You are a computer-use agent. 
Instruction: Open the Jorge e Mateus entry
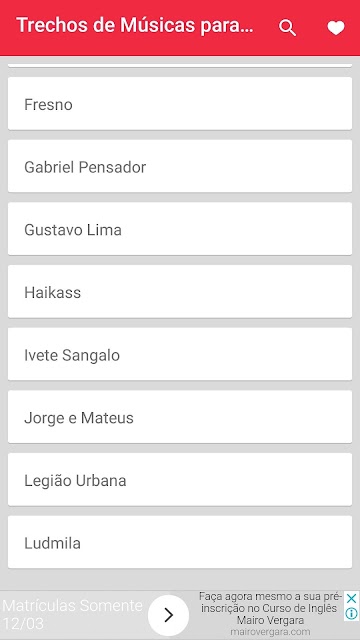pyautogui.click(x=180, y=418)
